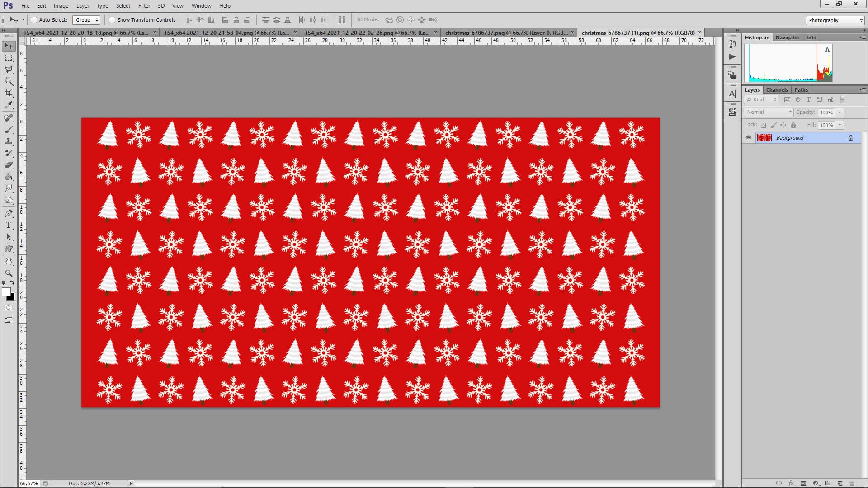Select the Custom Shape tool

[x=9, y=249]
